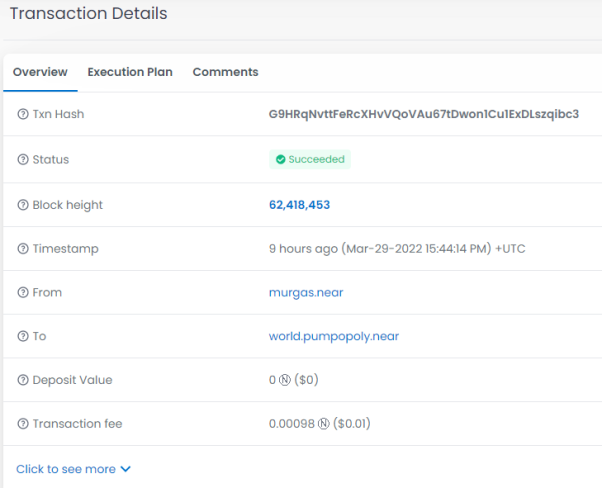The image size is (602, 488).
Task: Click the help icon next to Transaction fee
Action: [x=23, y=424]
